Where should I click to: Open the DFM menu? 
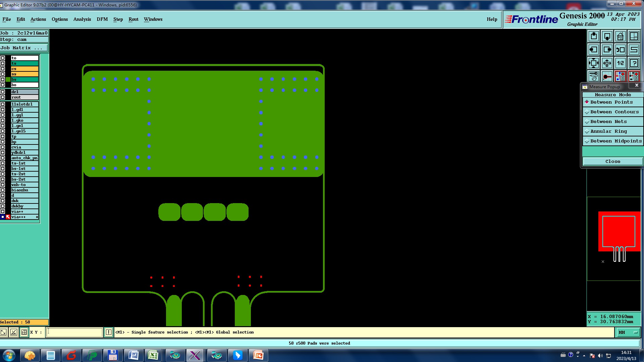[102, 19]
